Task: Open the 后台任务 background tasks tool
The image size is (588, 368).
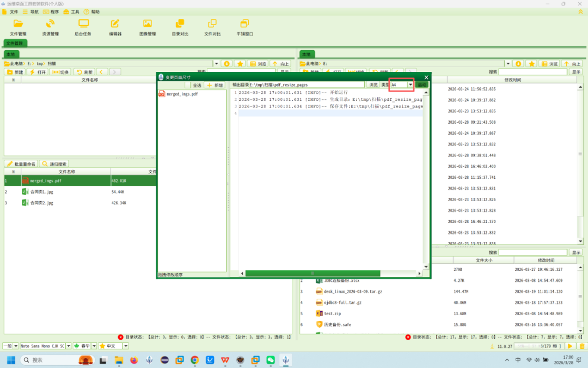Action: [x=83, y=28]
